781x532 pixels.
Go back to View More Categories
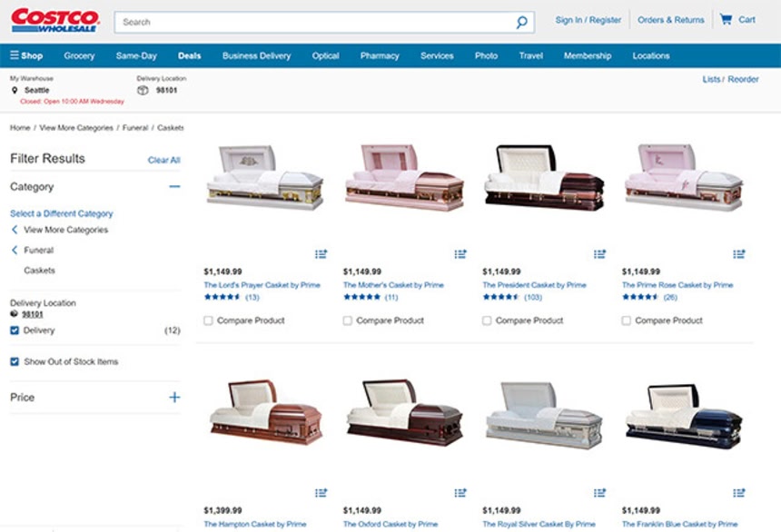pyautogui.click(x=64, y=230)
